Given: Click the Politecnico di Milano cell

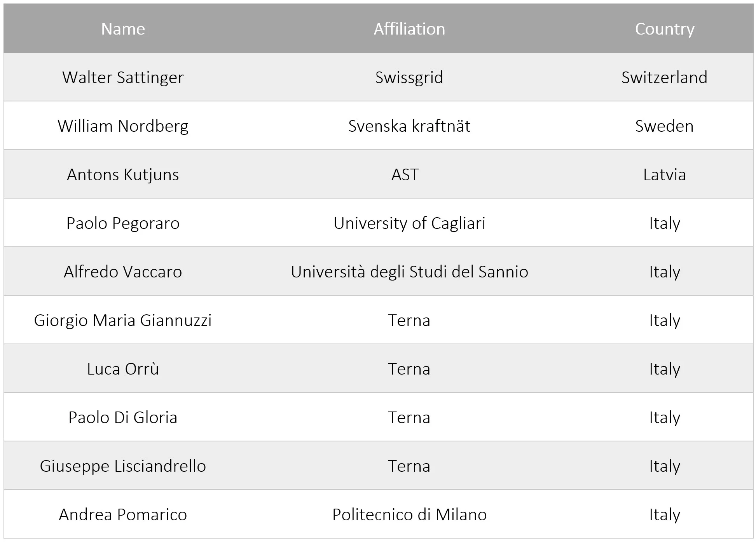Looking at the screenshot, I should pos(409,514).
